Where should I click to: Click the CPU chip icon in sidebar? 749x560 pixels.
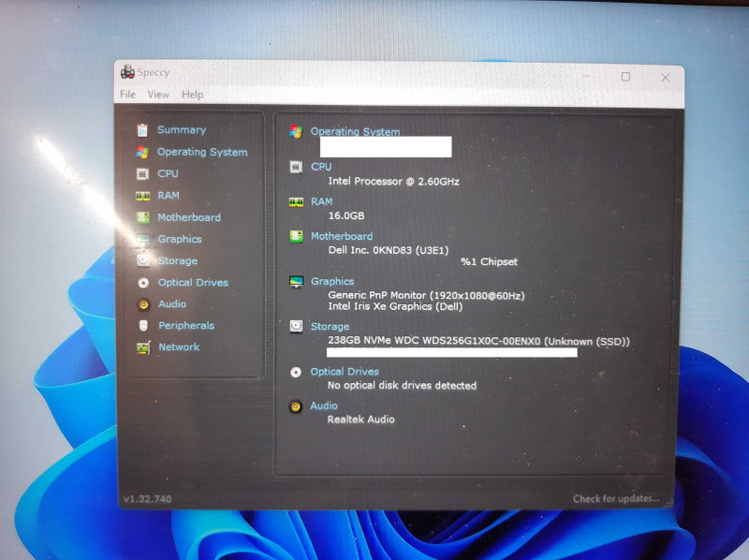(142, 174)
